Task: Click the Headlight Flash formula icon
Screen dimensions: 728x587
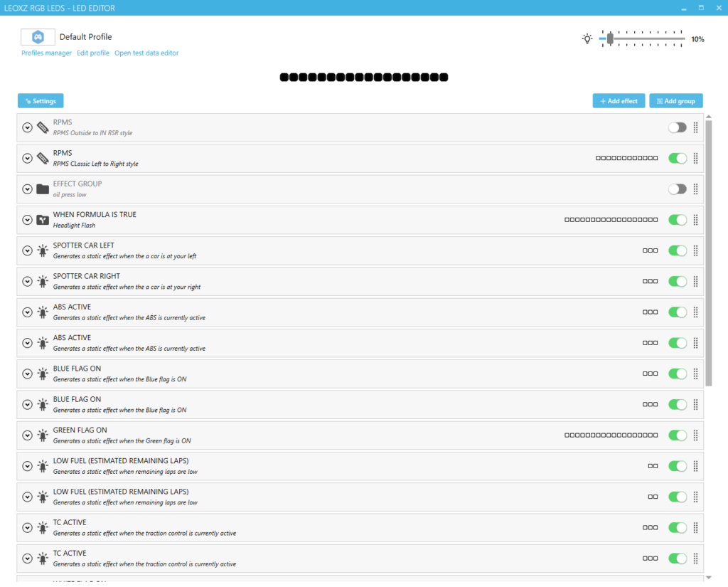Action: 43,220
